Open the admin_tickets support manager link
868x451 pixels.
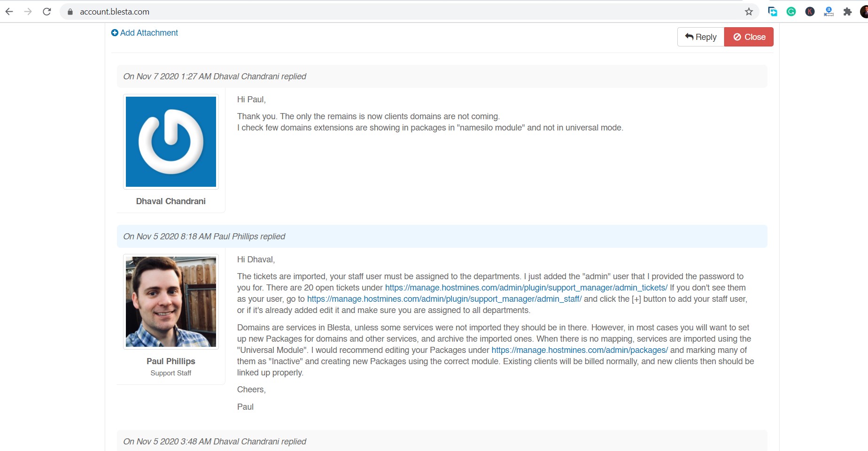point(526,288)
